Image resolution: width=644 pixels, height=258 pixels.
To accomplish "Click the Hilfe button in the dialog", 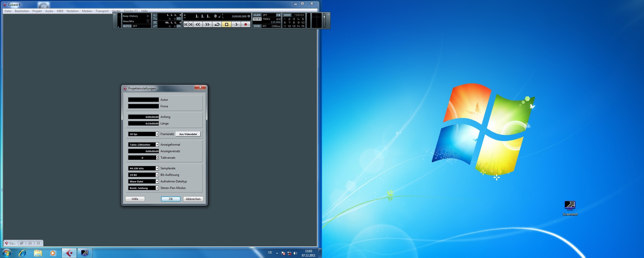I will (135, 199).
